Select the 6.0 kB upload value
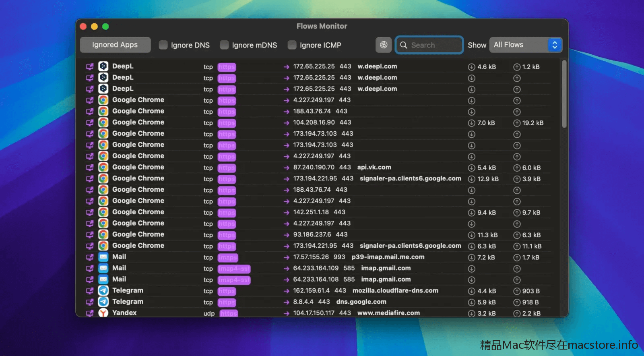The image size is (644, 356). pos(531,168)
